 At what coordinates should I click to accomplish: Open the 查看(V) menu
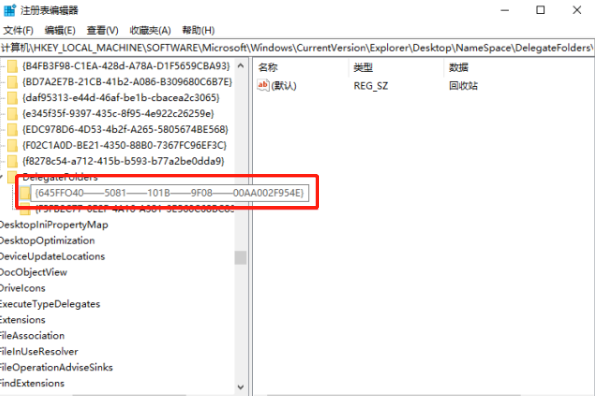[102, 30]
